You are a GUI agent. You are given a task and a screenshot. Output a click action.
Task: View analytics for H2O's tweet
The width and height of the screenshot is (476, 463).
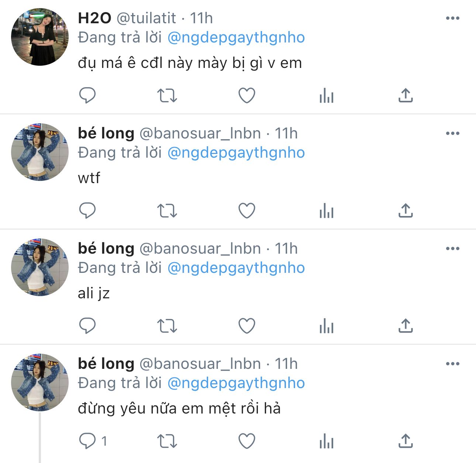click(327, 96)
